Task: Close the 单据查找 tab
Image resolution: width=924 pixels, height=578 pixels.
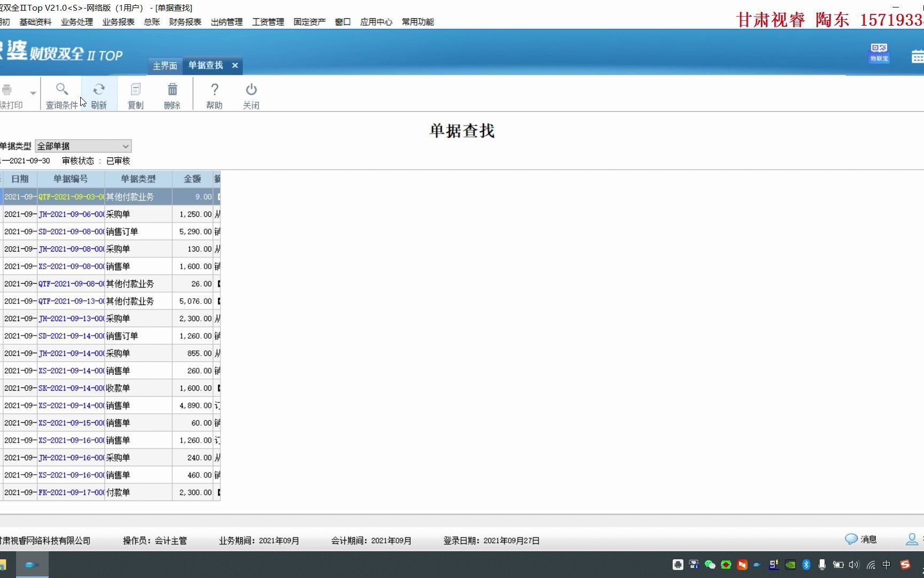Action: pos(235,65)
